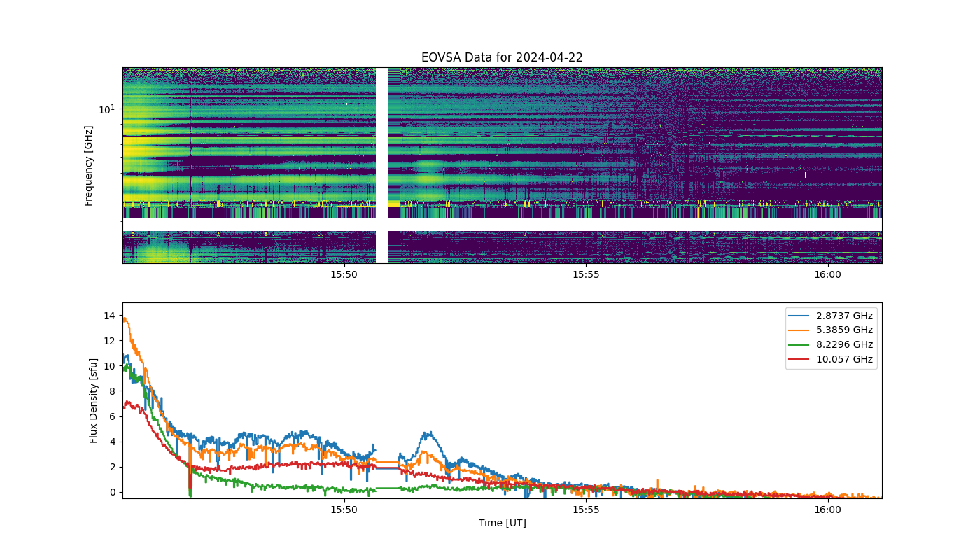
Task: Click the Time [UT] axis label
Action: (502, 523)
